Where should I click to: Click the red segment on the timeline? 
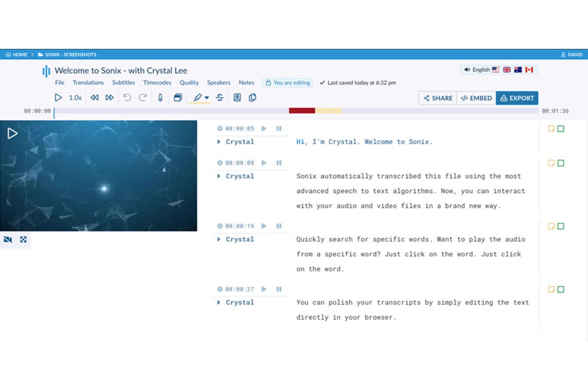tap(302, 111)
